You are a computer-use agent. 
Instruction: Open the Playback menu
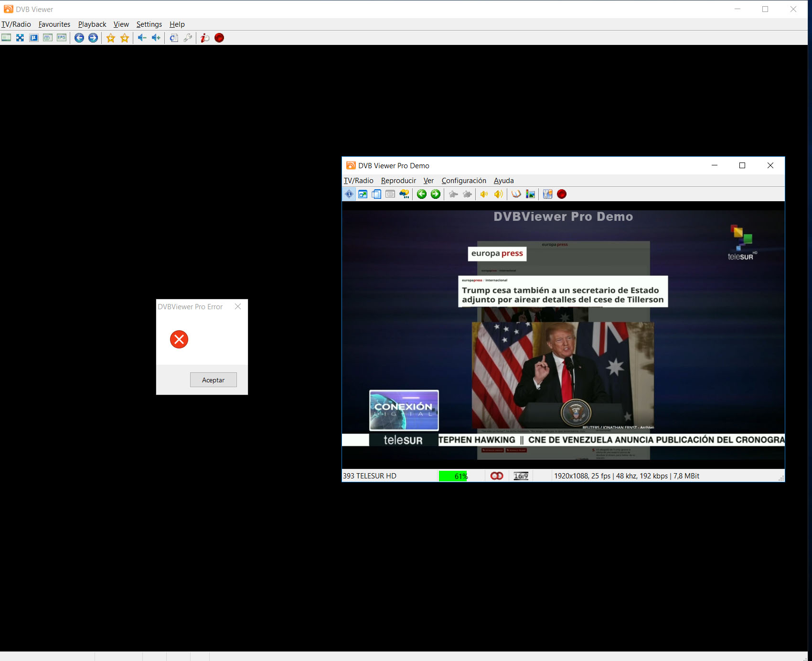click(x=92, y=24)
